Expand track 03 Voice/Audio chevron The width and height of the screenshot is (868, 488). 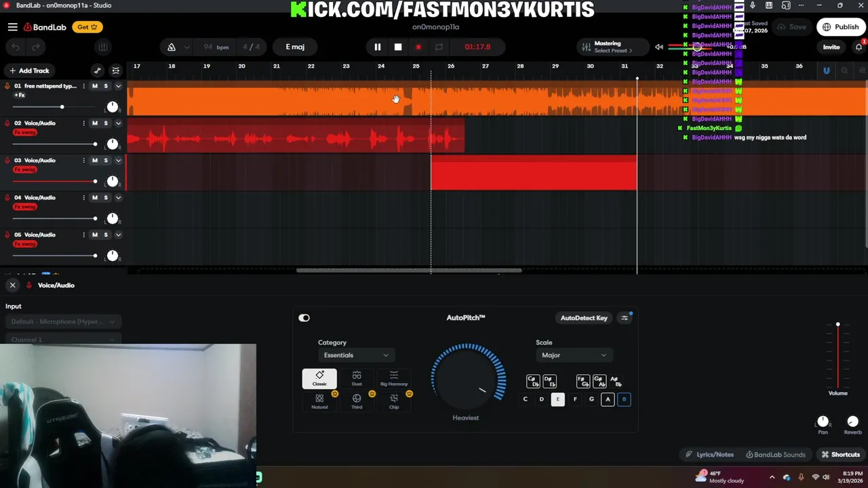point(118,161)
